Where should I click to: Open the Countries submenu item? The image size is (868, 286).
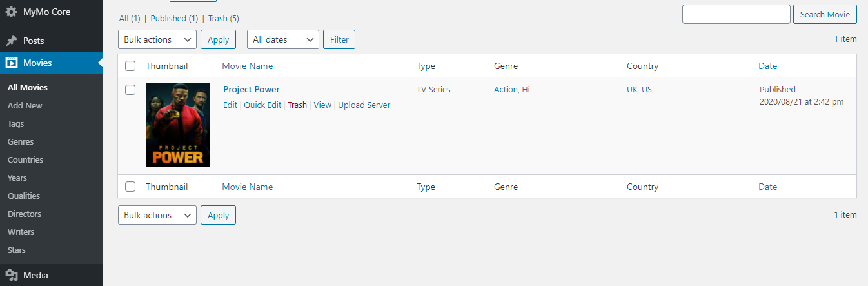pos(25,159)
